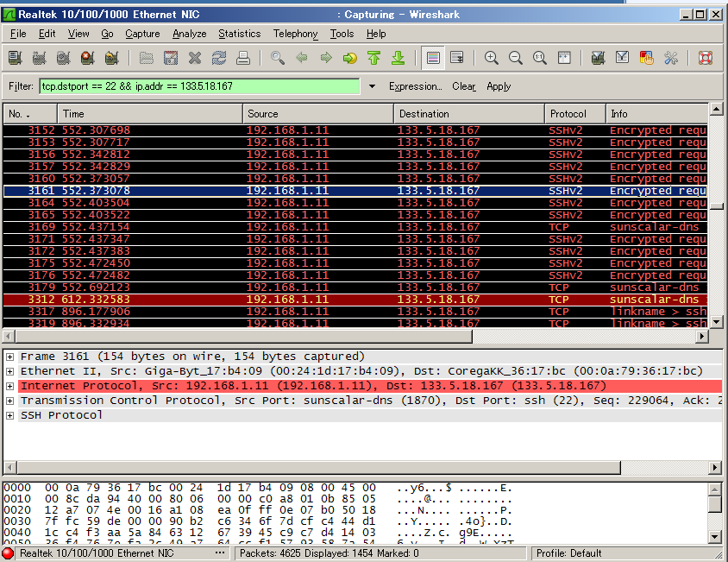Expand the Internet Protocol tree node
The height and width of the screenshot is (562, 728).
(9, 386)
